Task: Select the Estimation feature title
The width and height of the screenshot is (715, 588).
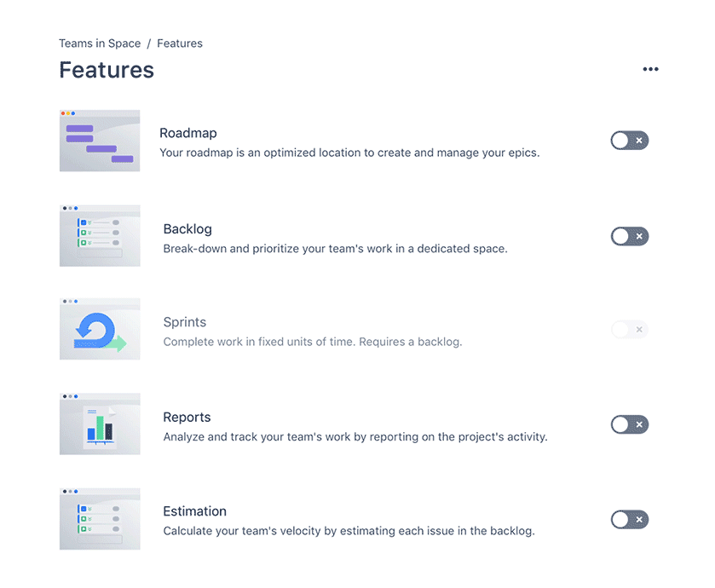Action: (x=194, y=511)
